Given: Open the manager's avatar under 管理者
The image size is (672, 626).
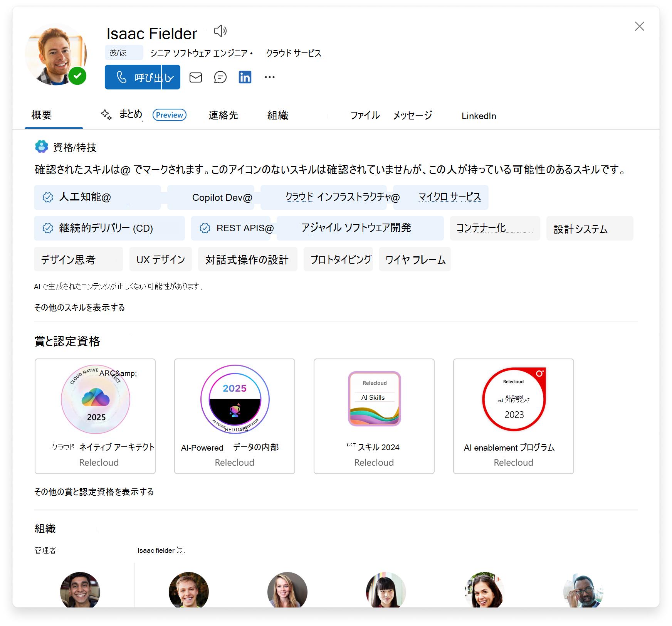Looking at the screenshot, I should [80, 590].
